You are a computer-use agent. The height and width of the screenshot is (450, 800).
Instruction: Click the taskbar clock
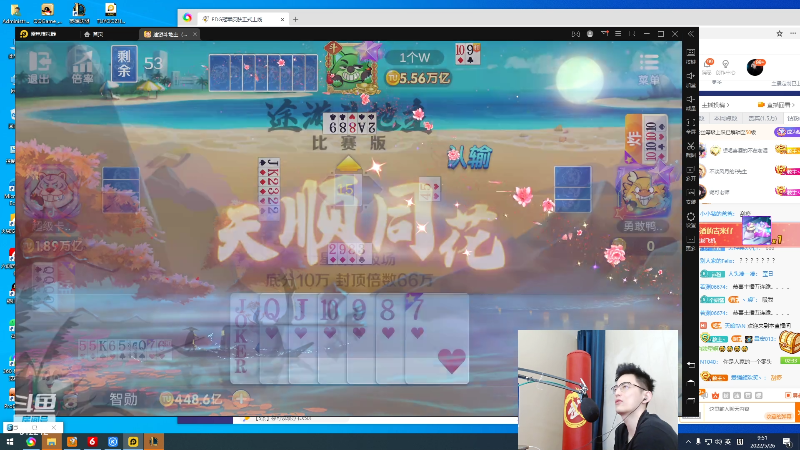[x=762, y=441]
